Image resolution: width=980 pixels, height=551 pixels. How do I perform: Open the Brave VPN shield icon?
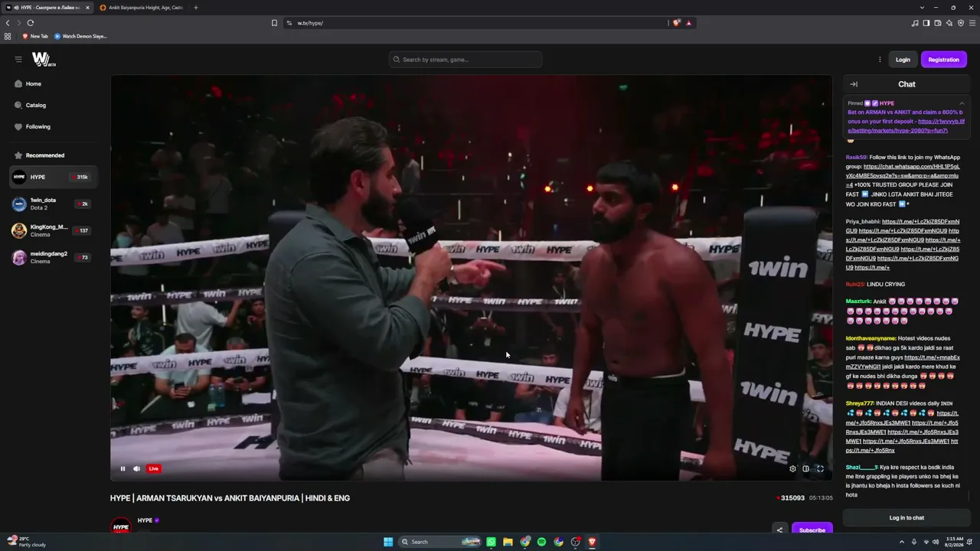pyautogui.click(x=961, y=23)
